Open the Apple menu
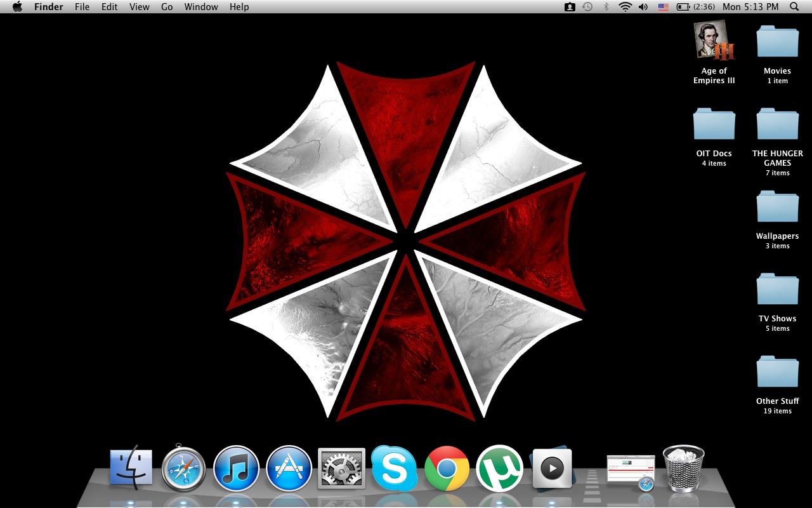The width and height of the screenshot is (812, 508). [17, 7]
